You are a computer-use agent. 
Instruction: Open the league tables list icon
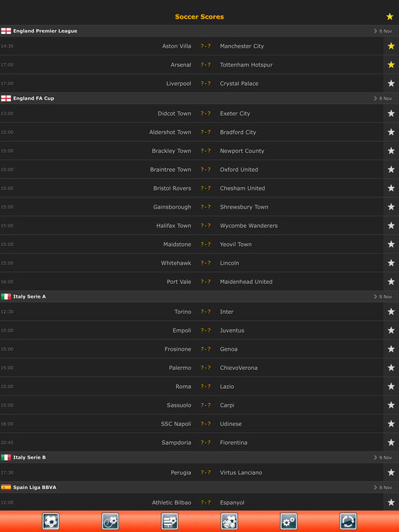pyautogui.click(x=170, y=521)
